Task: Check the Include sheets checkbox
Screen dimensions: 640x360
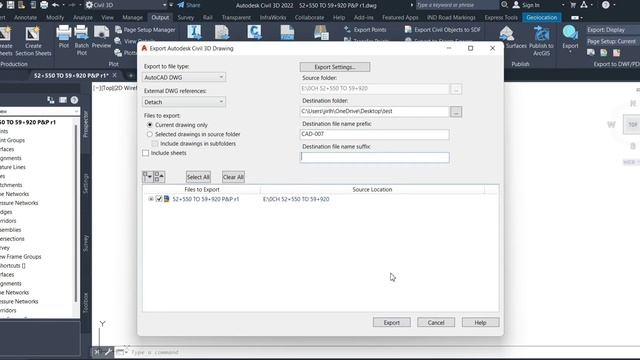Action: click(146, 153)
